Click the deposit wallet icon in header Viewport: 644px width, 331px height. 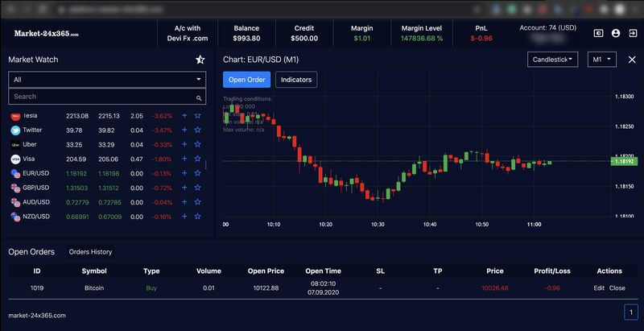coord(598,33)
